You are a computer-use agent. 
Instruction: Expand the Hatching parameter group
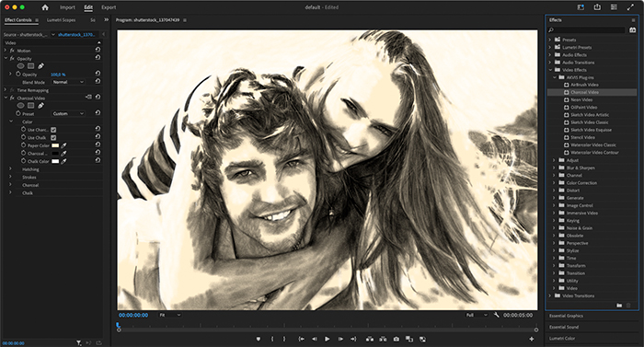11,169
